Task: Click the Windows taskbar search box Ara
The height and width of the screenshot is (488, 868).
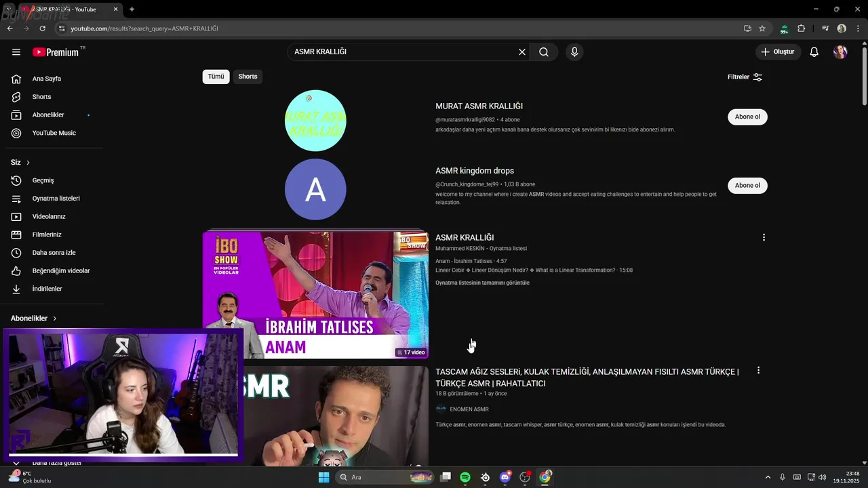Action: (385, 477)
